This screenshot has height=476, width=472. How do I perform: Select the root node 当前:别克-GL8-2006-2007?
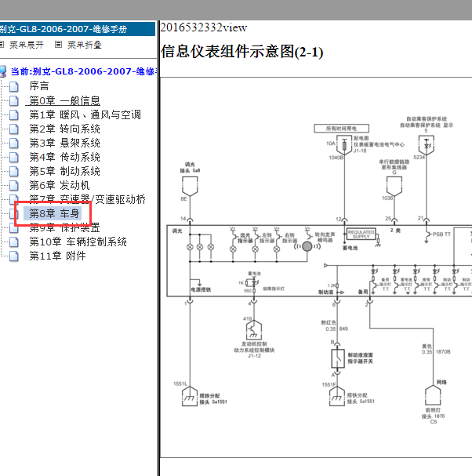pyautogui.click(x=84, y=71)
